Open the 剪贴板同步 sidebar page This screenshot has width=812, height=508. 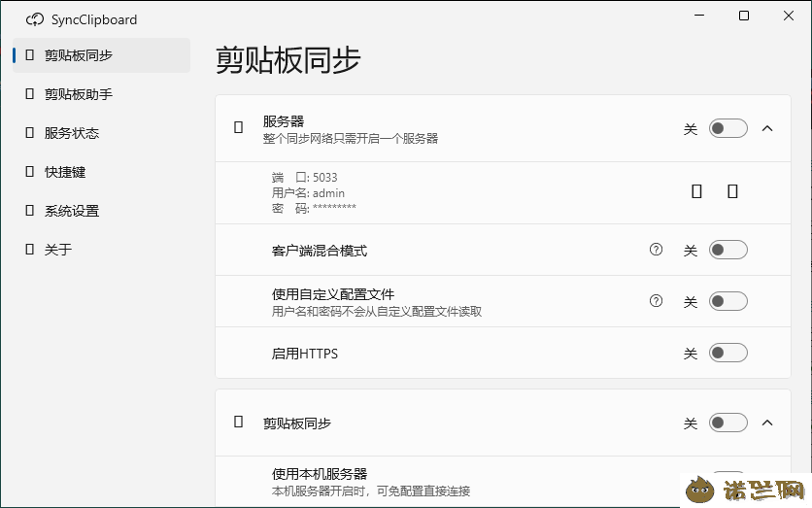coord(101,55)
